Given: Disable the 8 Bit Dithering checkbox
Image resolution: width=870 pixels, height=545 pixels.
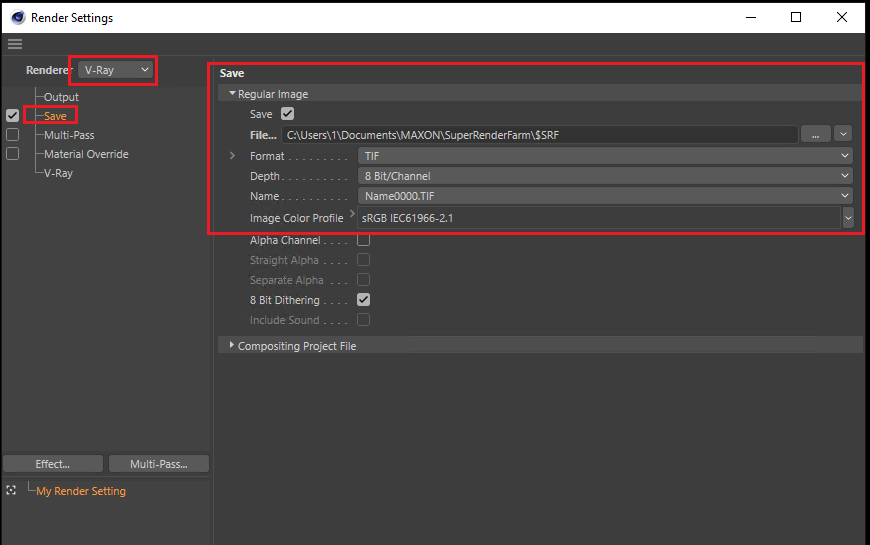Looking at the screenshot, I should click(x=363, y=300).
